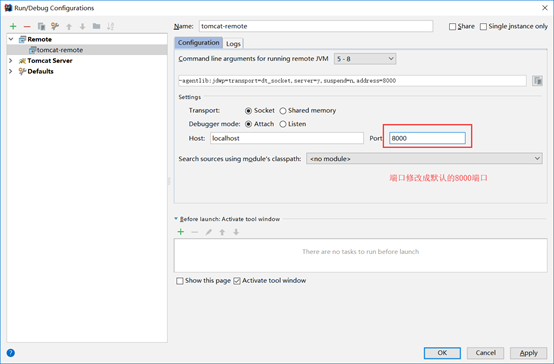Move before launch task down
Viewport: 554px width, 364px height.
coord(236,232)
